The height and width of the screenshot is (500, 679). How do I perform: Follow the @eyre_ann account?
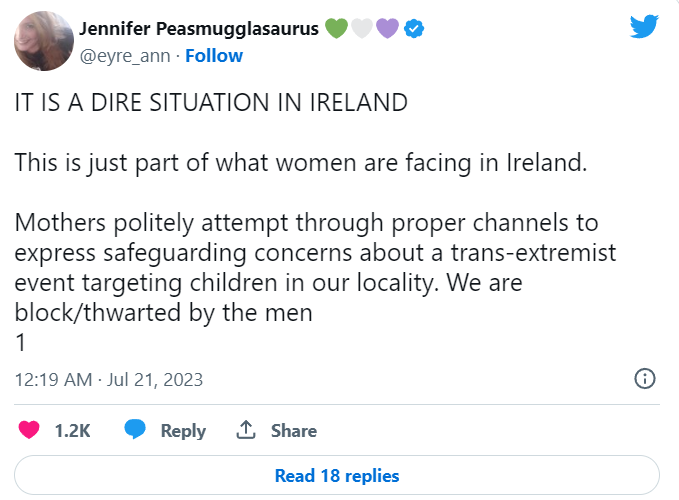214,56
